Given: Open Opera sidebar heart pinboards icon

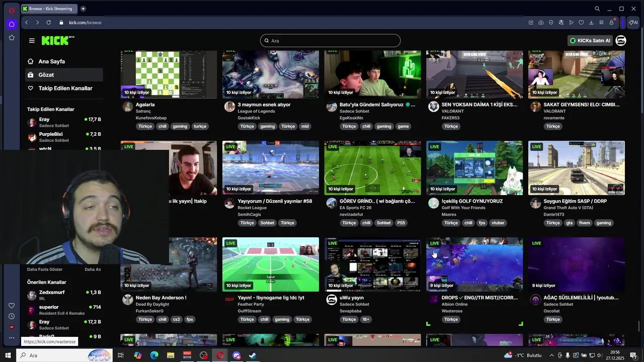Looking at the screenshot, I should click(12, 306).
